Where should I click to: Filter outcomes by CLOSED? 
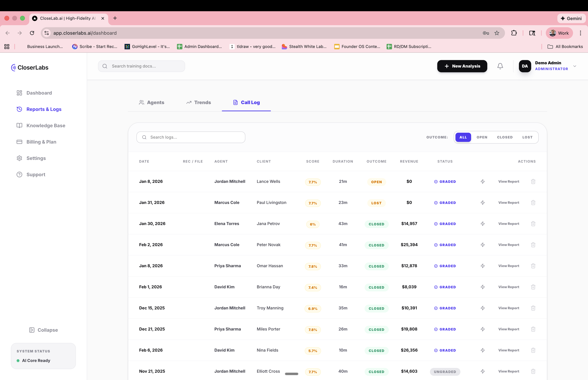505,137
